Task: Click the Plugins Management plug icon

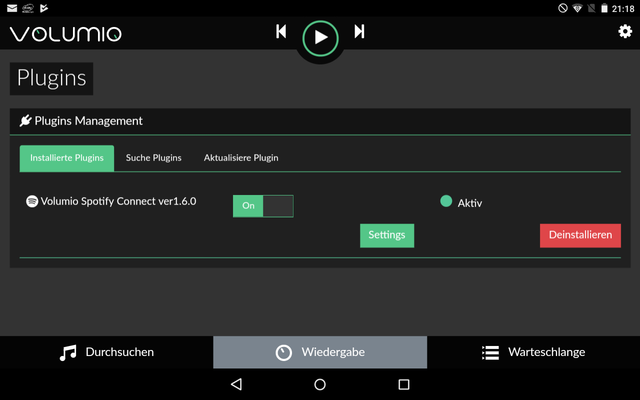Action: tap(25, 120)
